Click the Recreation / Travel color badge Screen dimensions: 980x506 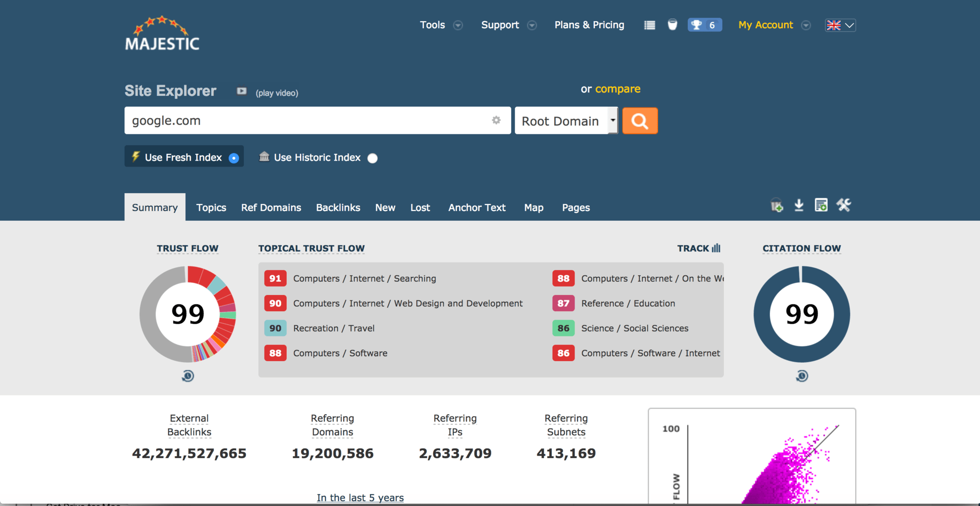pyautogui.click(x=275, y=328)
